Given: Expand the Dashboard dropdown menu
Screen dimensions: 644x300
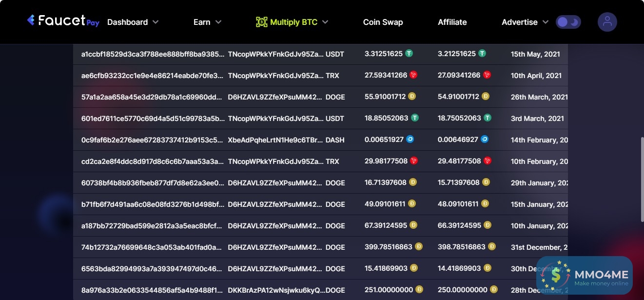Looking at the screenshot, I should [x=133, y=22].
